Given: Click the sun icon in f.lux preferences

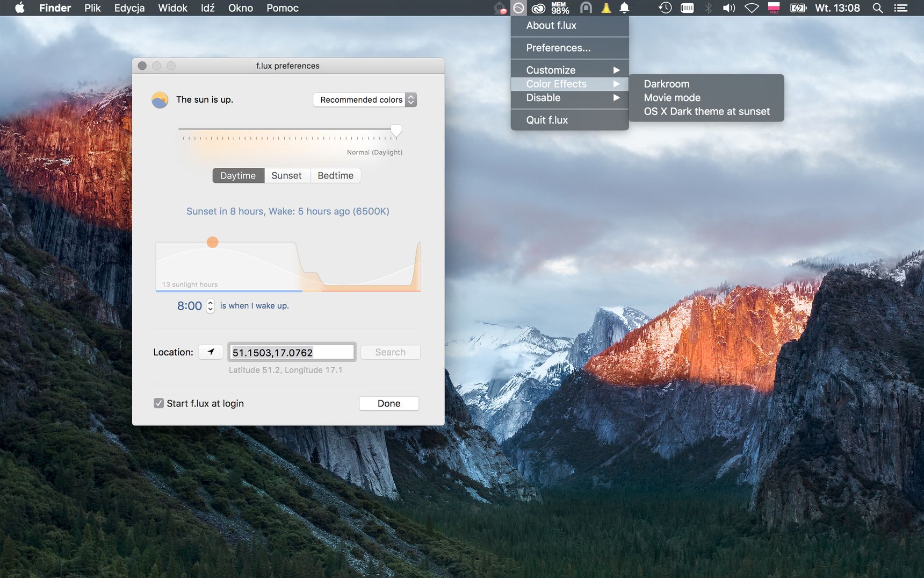Looking at the screenshot, I should pyautogui.click(x=160, y=100).
